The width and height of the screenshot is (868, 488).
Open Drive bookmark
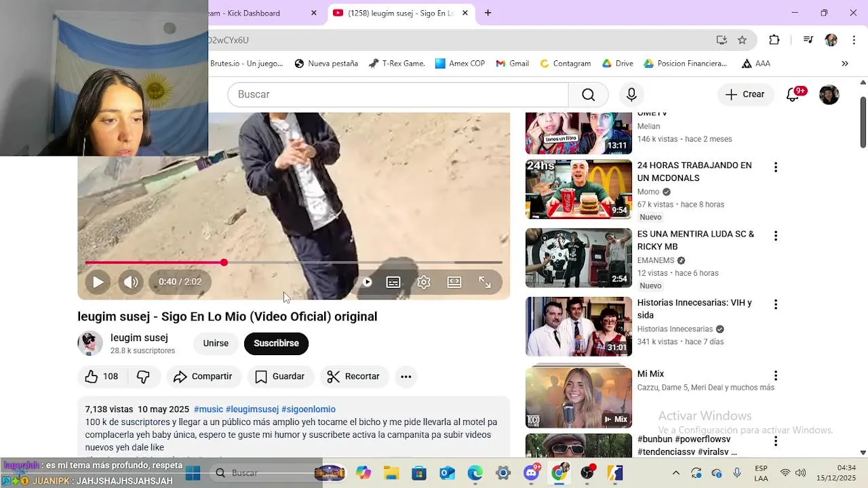pos(617,64)
